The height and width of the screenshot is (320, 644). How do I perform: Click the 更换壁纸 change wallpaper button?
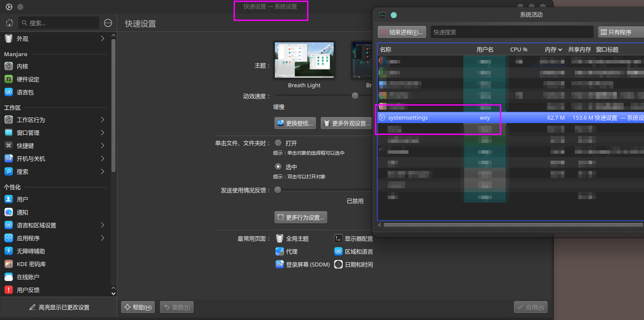coord(295,124)
